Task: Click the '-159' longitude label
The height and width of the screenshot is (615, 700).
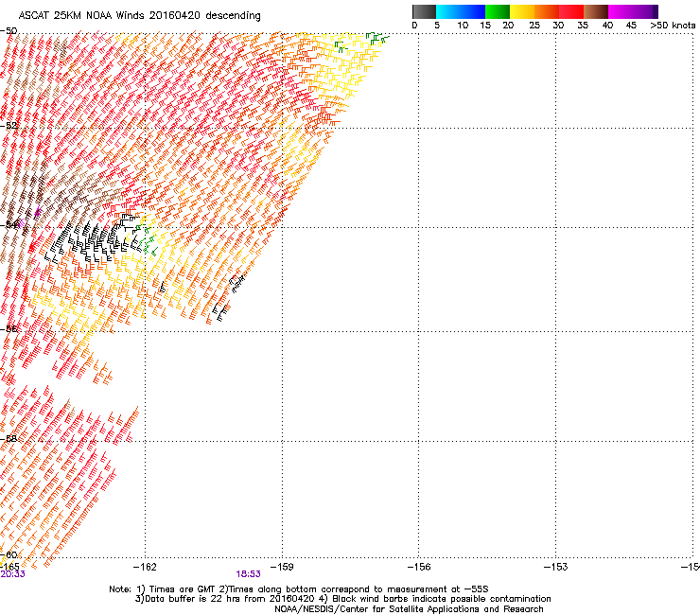Action: coord(282,567)
